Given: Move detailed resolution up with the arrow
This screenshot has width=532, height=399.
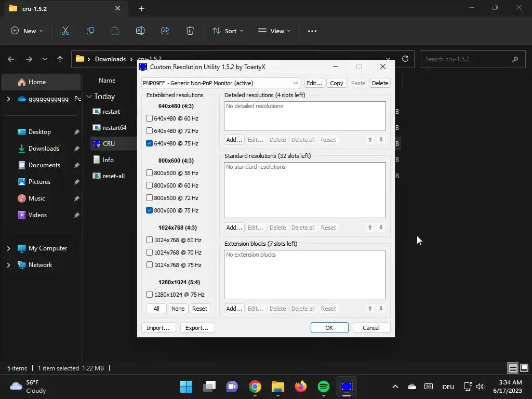Looking at the screenshot, I should point(370,139).
